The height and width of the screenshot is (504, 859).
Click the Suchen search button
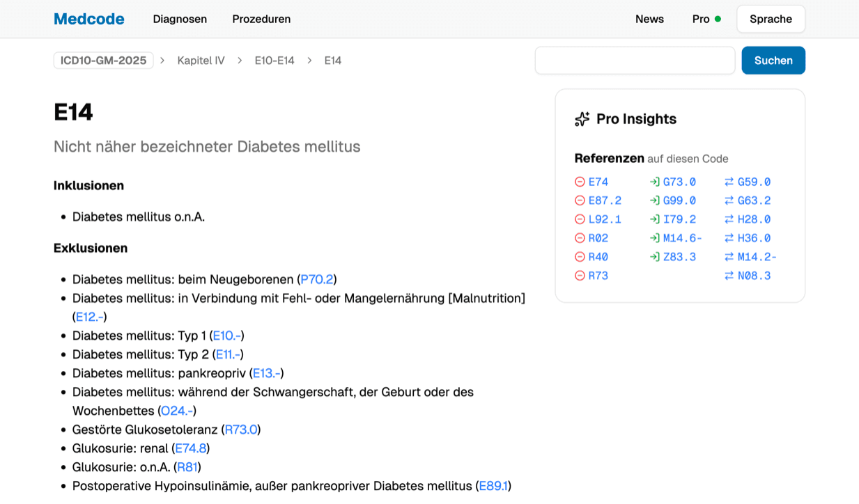click(773, 61)
